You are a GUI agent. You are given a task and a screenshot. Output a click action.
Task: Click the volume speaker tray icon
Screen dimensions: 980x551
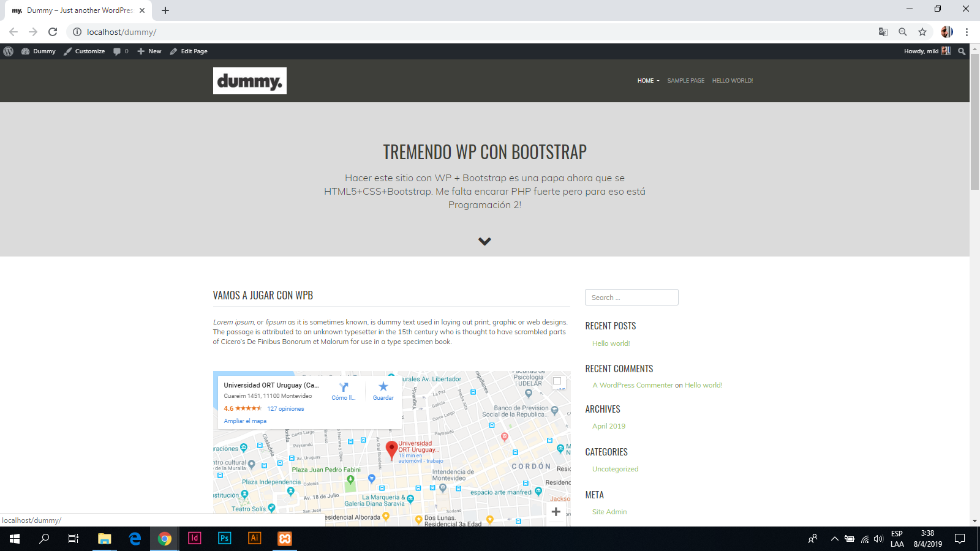(879, 539)
